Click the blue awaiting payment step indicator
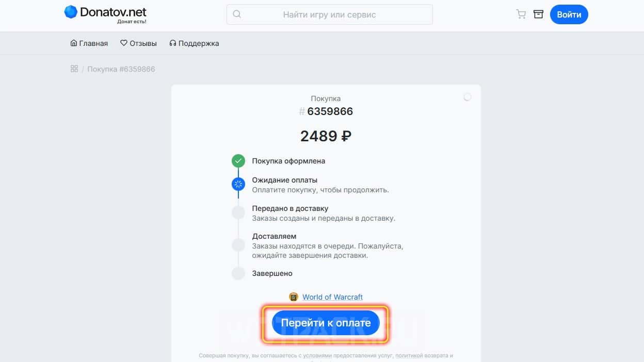This screenshot has height=362, width=644. coord(238,184)
